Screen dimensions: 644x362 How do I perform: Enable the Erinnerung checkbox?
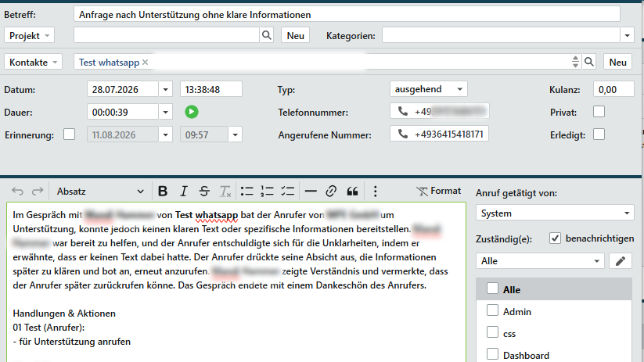[x=70, y=134]
